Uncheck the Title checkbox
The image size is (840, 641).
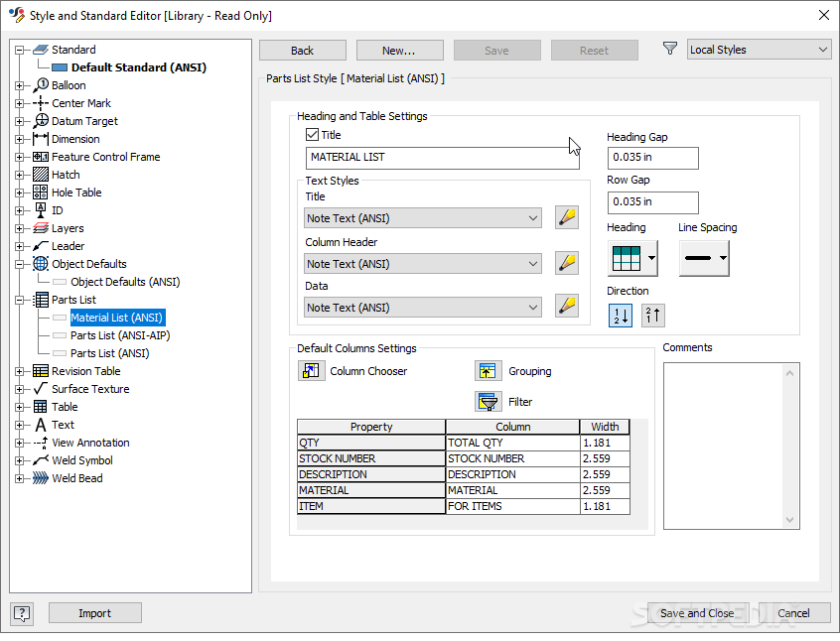[x=312, y=134]
